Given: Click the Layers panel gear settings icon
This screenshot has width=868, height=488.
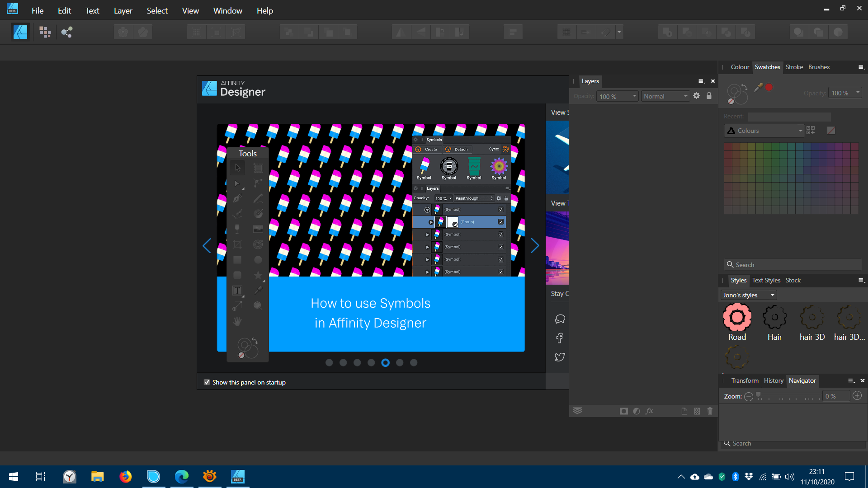Looking at the screenshot, I should 697,96.
